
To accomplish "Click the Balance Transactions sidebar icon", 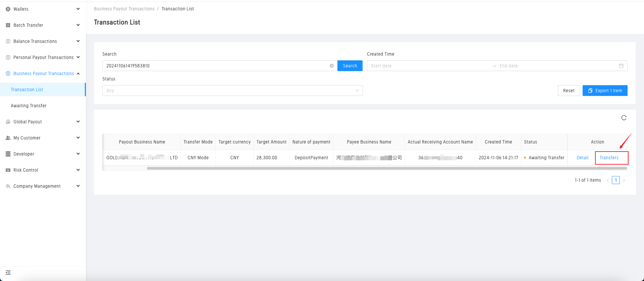I will [x=8, y=41].
